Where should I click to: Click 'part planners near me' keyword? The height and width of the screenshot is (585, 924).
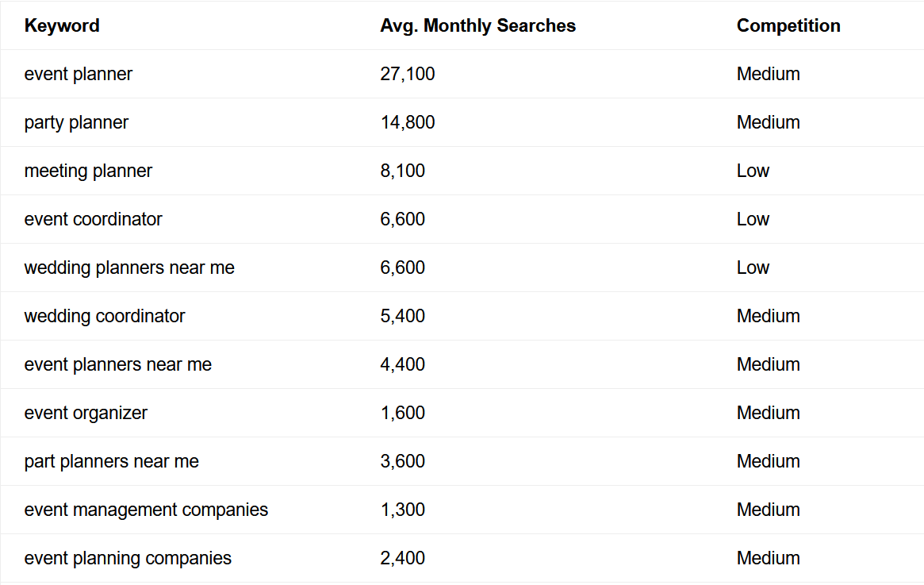coord(111,461)
